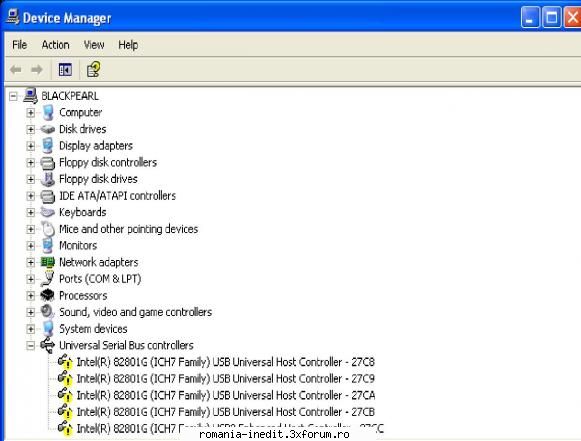Viewport: 581px width, 441px height.
Task: Click the warning icon for controller 27CB
Action: point(65,412)
